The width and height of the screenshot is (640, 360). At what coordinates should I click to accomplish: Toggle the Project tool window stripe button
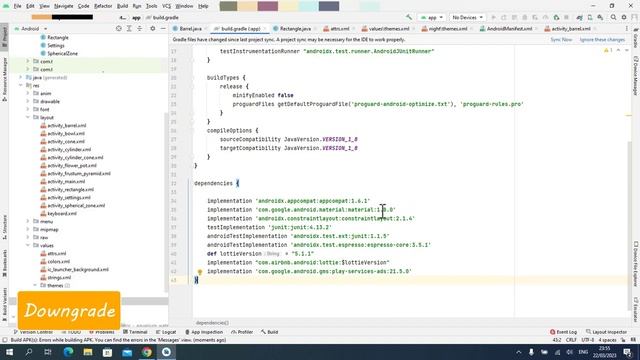coord(4,37)
